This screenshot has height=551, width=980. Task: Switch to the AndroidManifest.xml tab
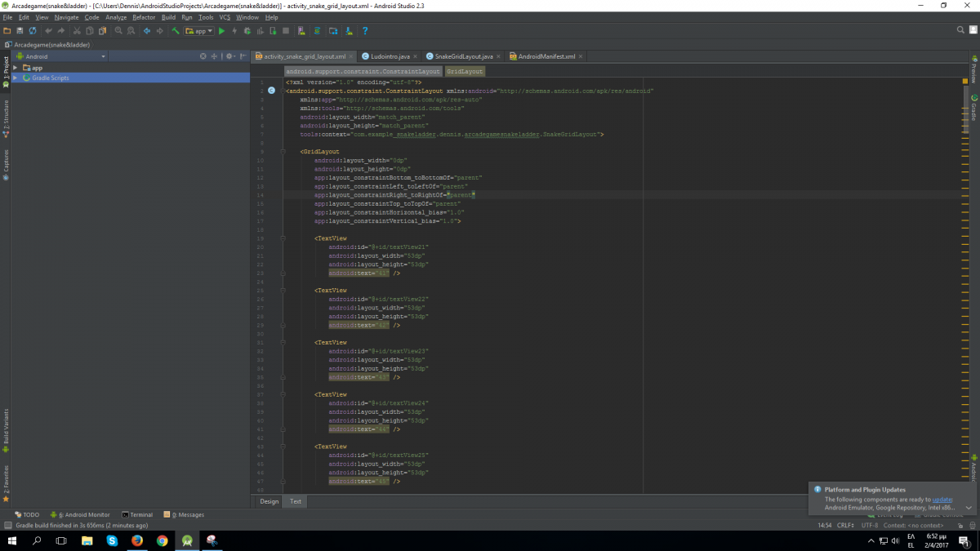(x=546, y=56)
